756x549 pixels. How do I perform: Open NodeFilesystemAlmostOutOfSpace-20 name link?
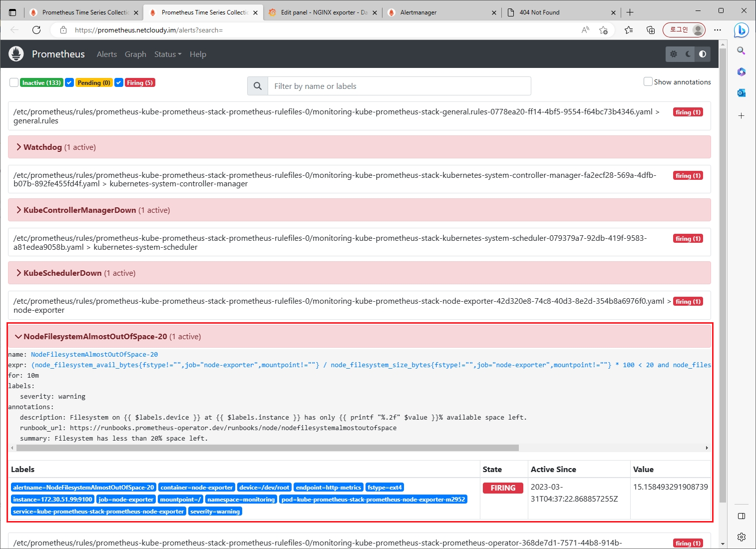[x=94, y=354]
